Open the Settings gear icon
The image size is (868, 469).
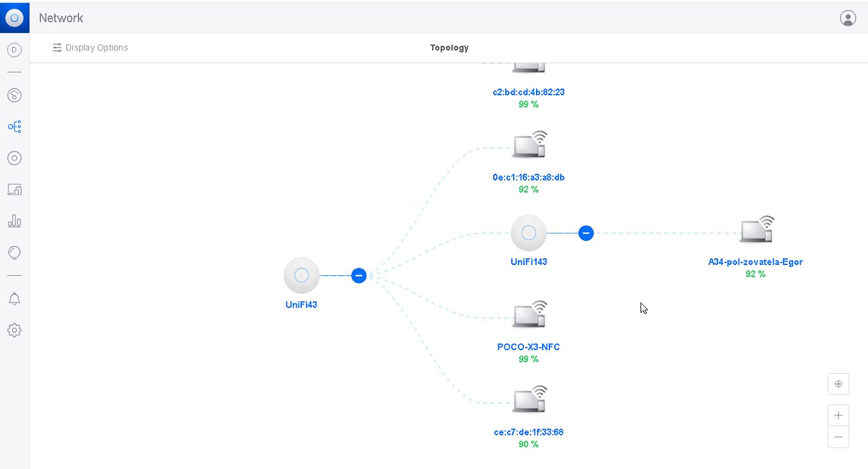click(14, 330)
